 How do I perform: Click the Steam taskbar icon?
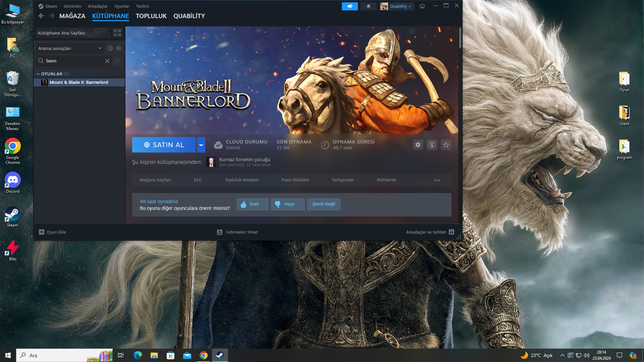pos(220,355)
